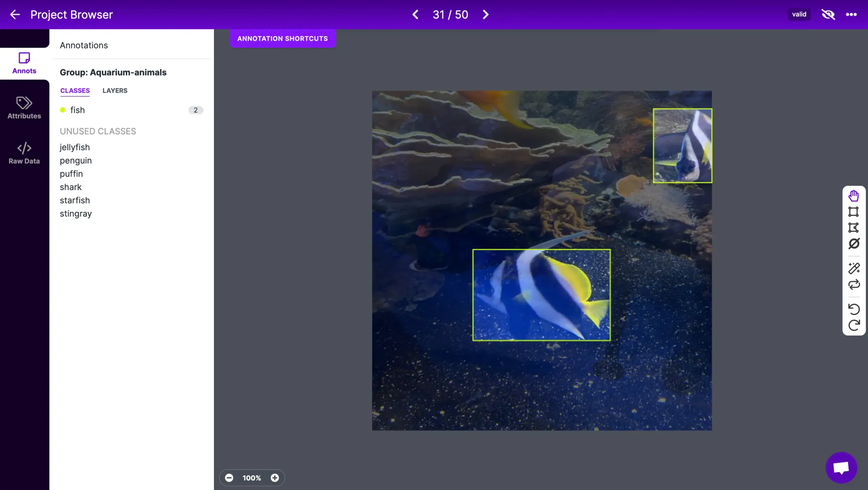Open the three-dot more options menu
Image resolution: width=868 pixels, height=490 pixels.
point(851,14)
